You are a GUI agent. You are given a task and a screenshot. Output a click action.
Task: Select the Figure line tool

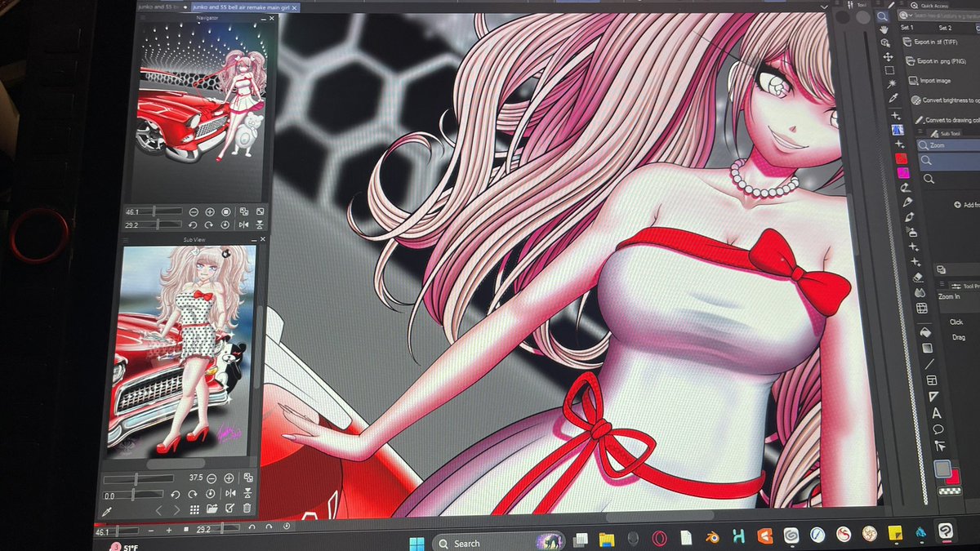click(x=929, y=364)
